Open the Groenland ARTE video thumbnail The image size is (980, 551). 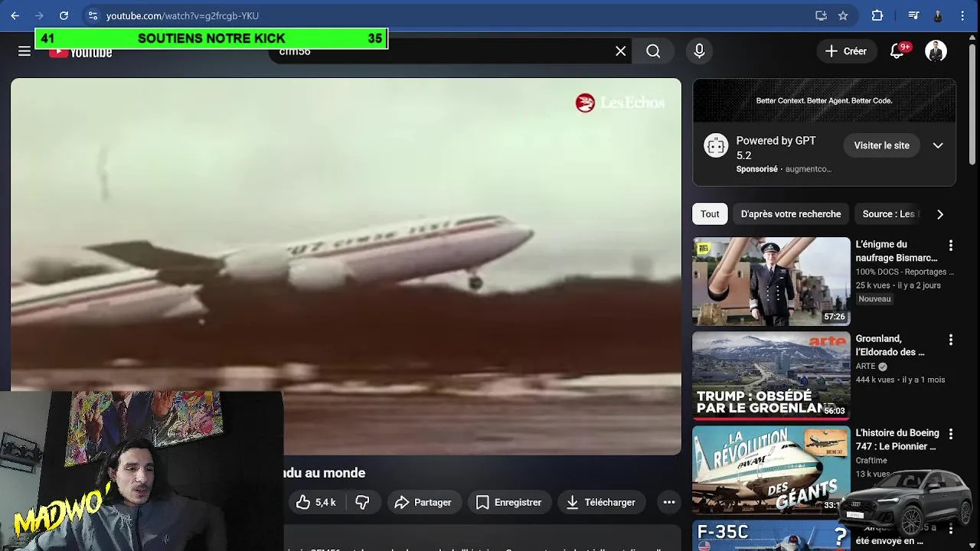click(x=771, y=376)
